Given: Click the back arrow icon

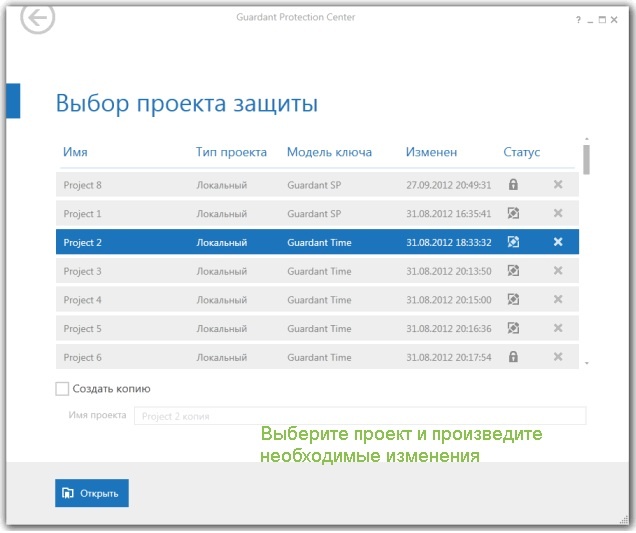Looking at the screenshot, I should [x=38, y=17].
